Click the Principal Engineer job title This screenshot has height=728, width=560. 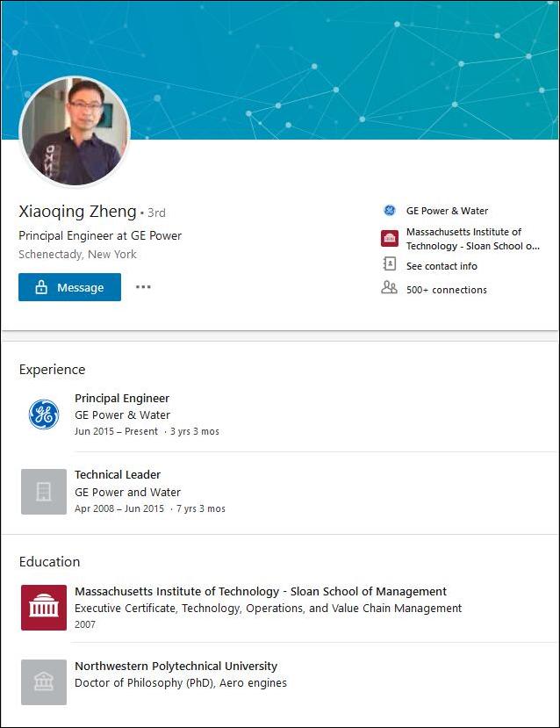pos(122,399)
